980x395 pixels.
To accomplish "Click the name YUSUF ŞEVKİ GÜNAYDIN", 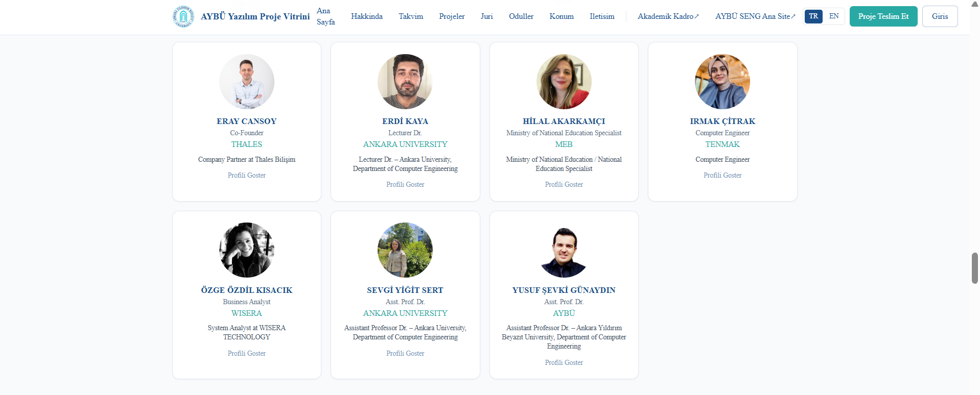I will (x=564, y=290).
